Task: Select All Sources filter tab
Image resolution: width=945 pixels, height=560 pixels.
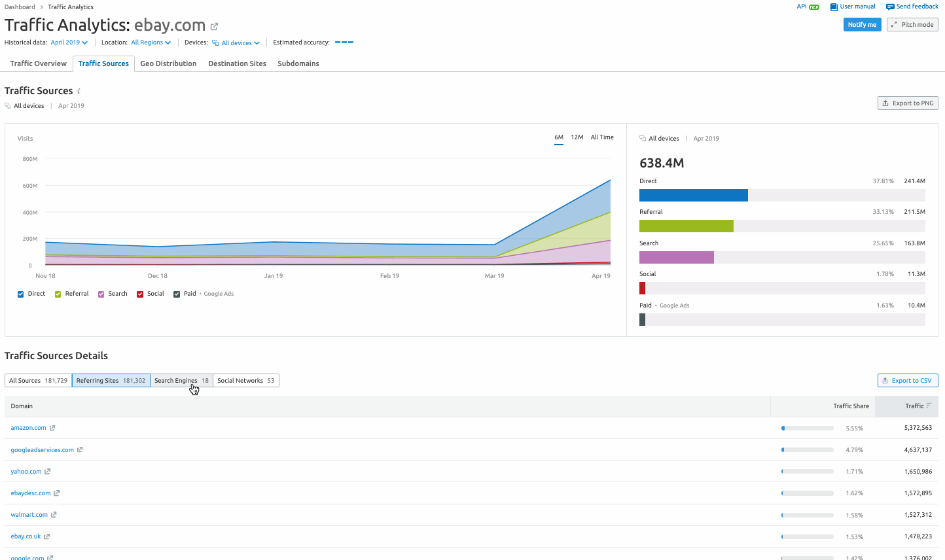Action: (x=38, y=381)
